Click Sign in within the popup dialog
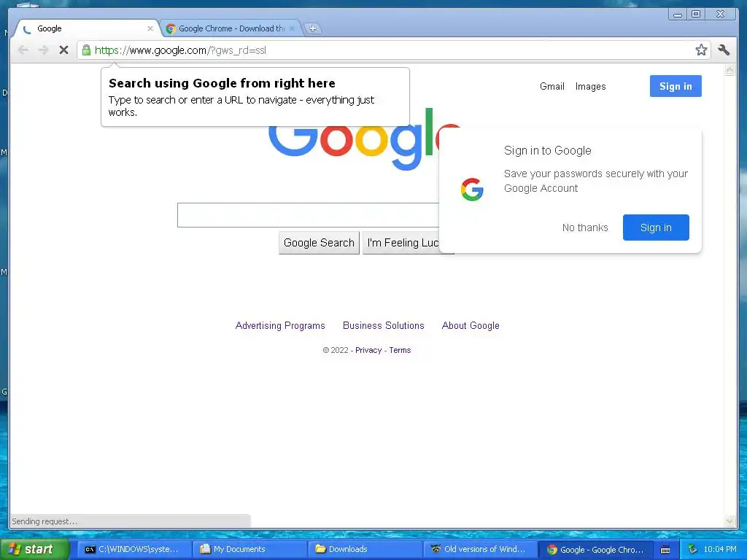This screenshot has width=747, height=560. [x=656, y=227]
